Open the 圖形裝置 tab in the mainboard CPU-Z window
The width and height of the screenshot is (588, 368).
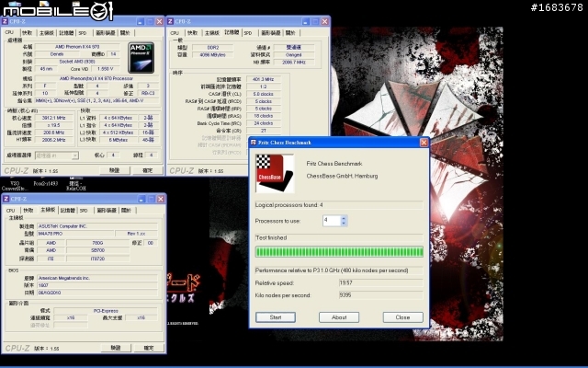click(107, 211)
